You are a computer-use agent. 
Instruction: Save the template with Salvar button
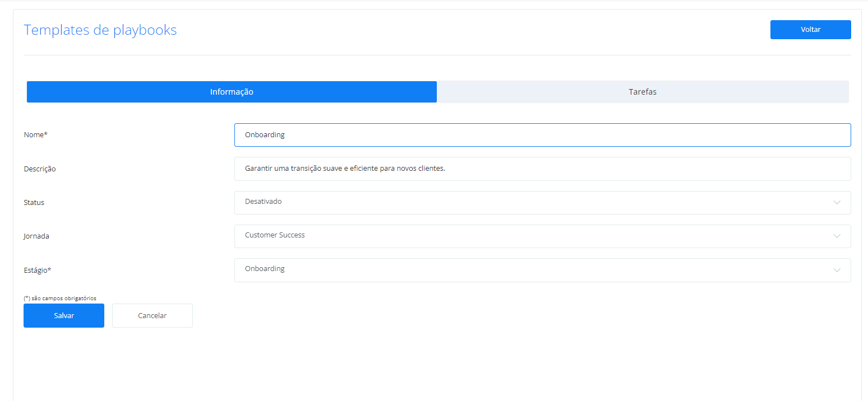pyautogui.click(x=64, y=315)
